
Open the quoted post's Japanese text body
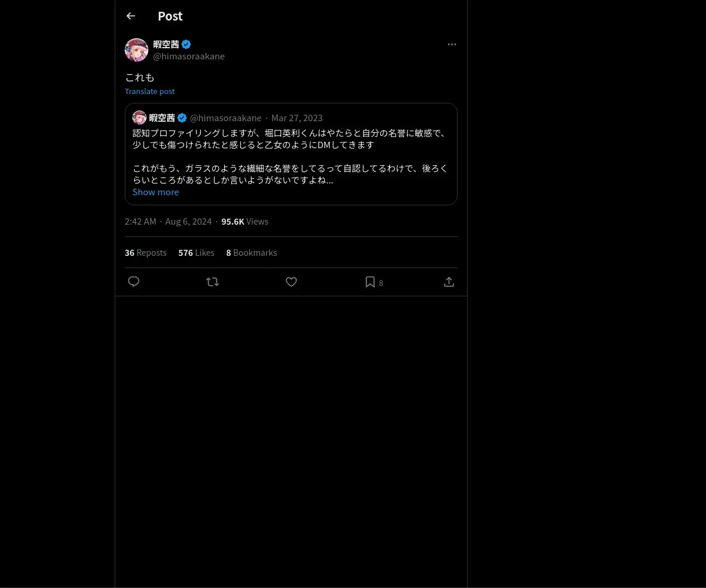point(291,156)
